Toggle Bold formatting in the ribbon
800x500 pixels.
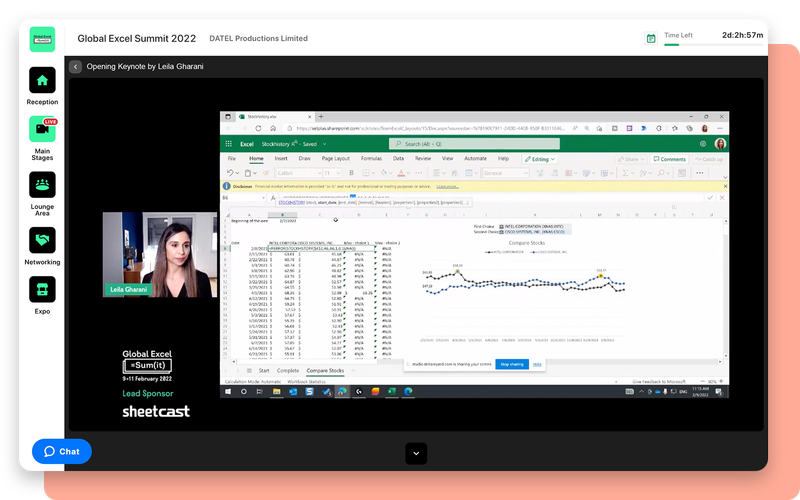point(351,173)
